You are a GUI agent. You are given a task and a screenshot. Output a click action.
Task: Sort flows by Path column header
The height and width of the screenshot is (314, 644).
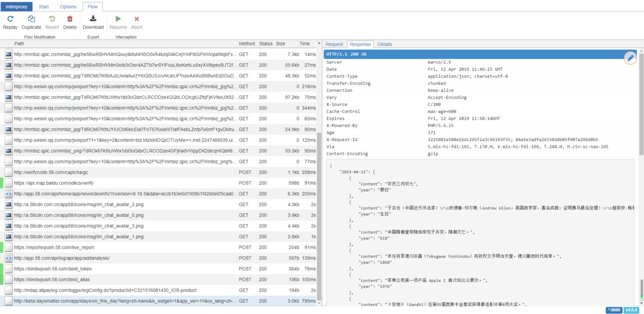click(x=19, y=44)
